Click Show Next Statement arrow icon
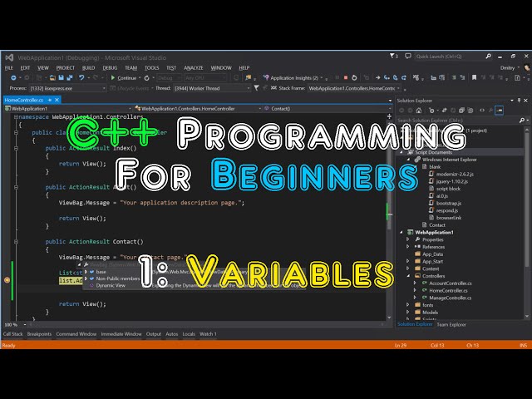 (x=377, y=77)
